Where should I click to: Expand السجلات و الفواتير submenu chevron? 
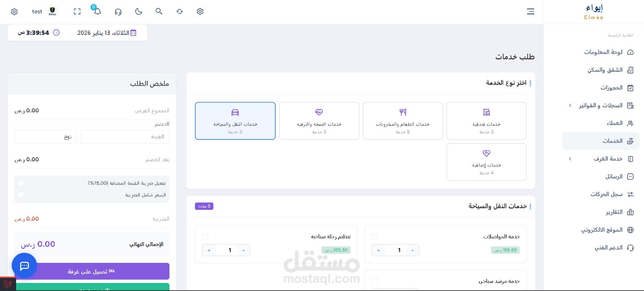click(570, 105)
